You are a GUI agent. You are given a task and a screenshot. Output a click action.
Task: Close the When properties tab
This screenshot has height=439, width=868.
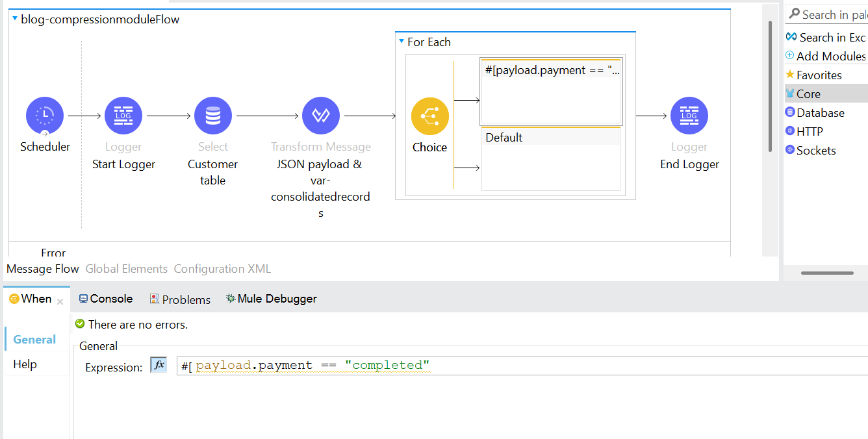[x=60, y=301]
